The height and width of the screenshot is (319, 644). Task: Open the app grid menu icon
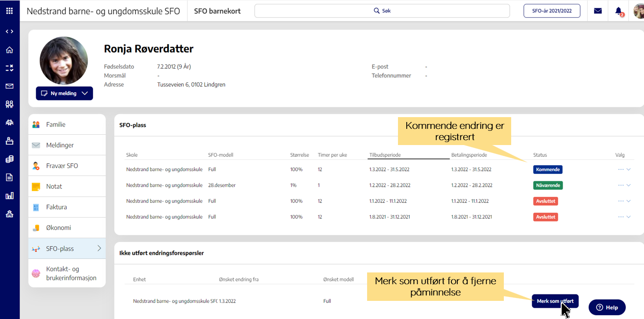(9, 10)
